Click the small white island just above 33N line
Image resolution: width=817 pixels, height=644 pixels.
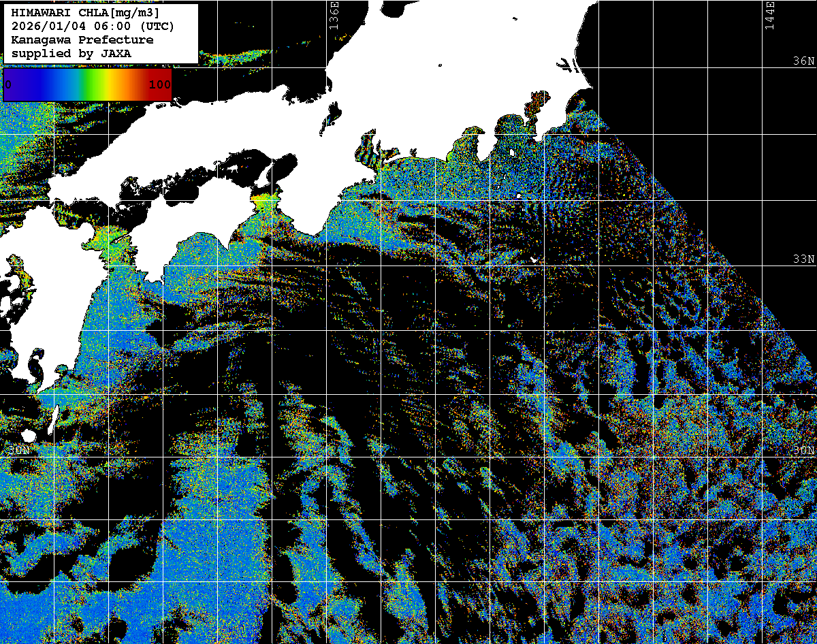coord(535,259)
